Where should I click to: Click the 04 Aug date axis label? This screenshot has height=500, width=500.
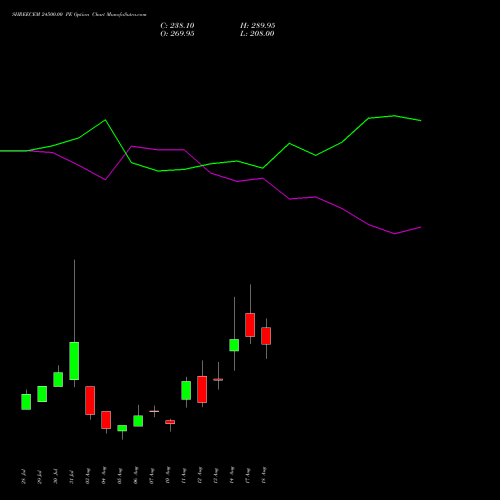[104, 475]
